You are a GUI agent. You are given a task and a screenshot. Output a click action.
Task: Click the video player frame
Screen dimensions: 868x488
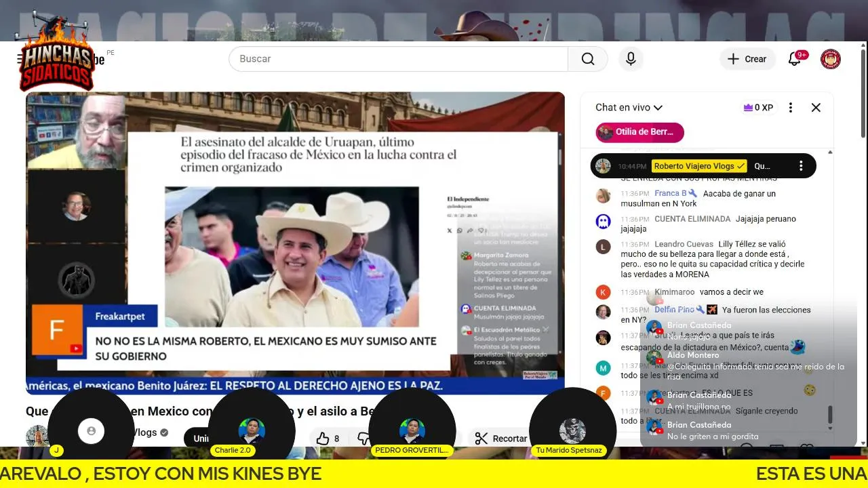click(295, 243)
